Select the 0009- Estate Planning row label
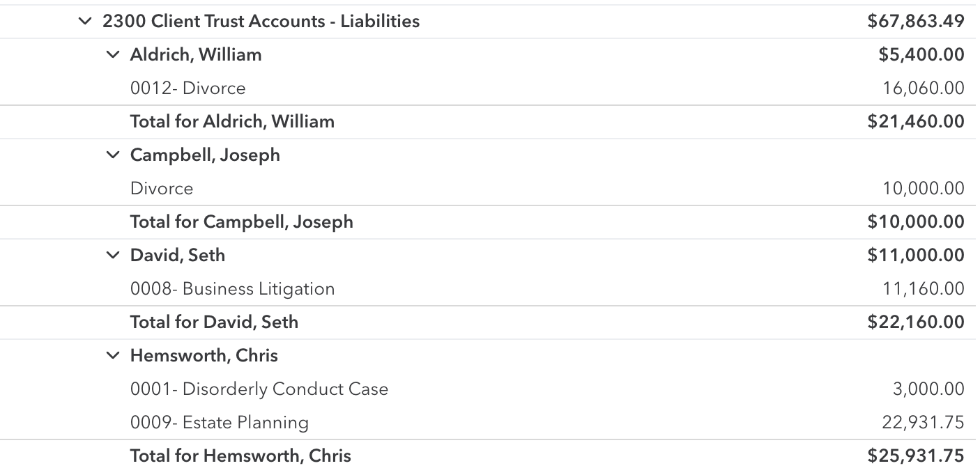 pyautogui.click(x=219, y=423)
